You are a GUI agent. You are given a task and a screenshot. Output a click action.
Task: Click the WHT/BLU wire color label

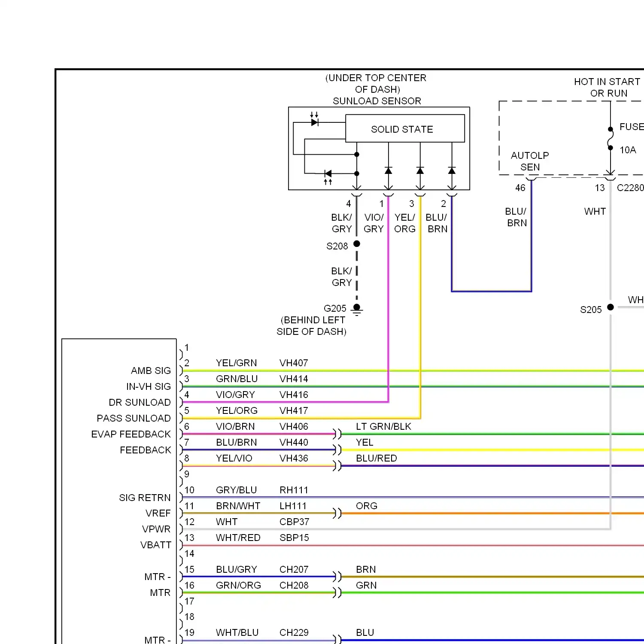[x=237, y=632]
